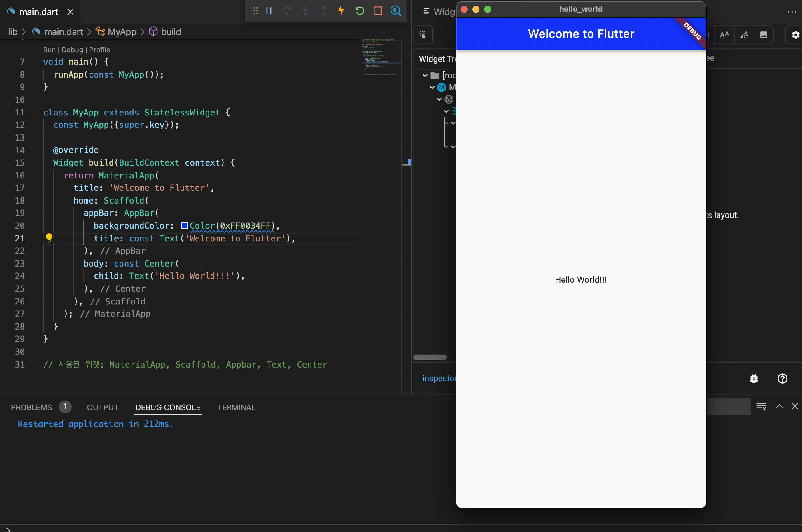
Task: Click the bug report icon
Action: 754,378
